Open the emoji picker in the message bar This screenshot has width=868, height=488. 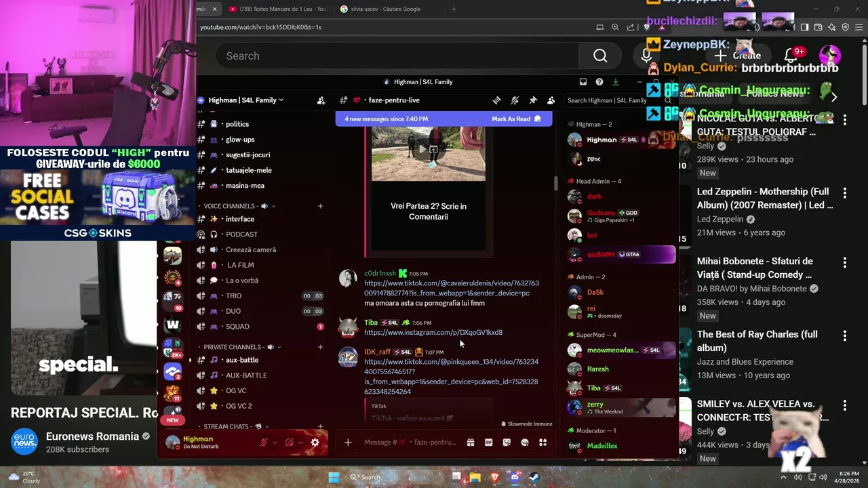coord(525,443)
